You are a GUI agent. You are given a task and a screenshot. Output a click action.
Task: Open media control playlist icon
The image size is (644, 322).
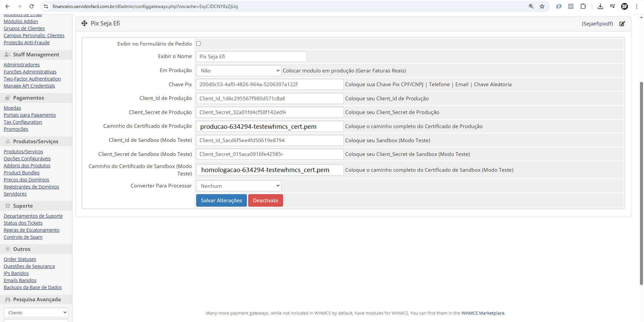tap(612, 6)
